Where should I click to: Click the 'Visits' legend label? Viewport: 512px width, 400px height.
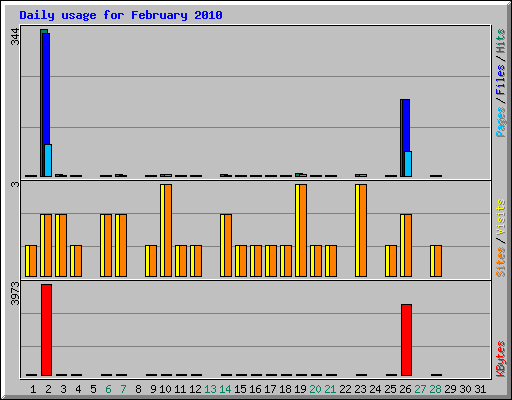pyautogui.click(x=500, y=217)
